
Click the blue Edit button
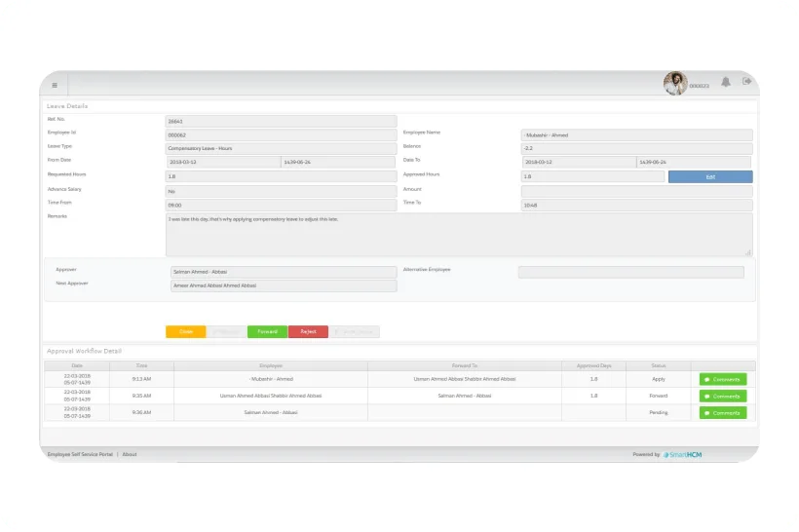point(710,176)
